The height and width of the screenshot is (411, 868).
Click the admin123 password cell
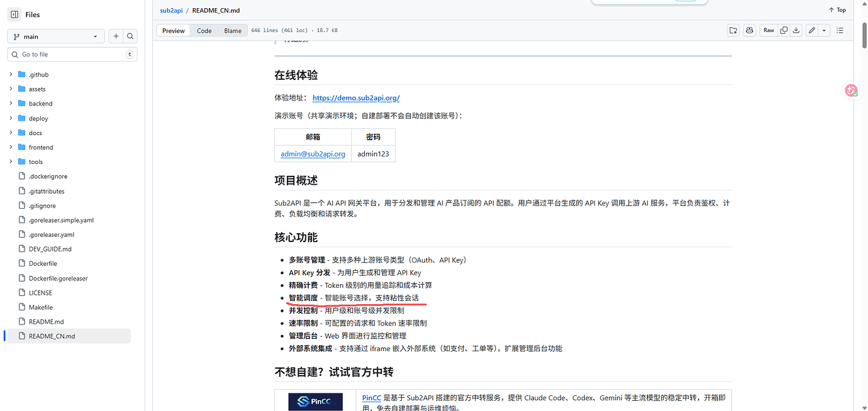pyautogui.click(x=373, y=153)
